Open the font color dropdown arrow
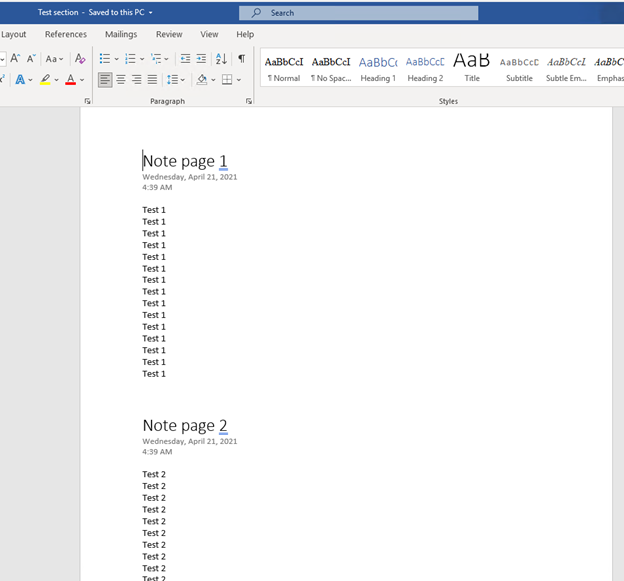Screen dimensions: 624x581 click(82, 80)
